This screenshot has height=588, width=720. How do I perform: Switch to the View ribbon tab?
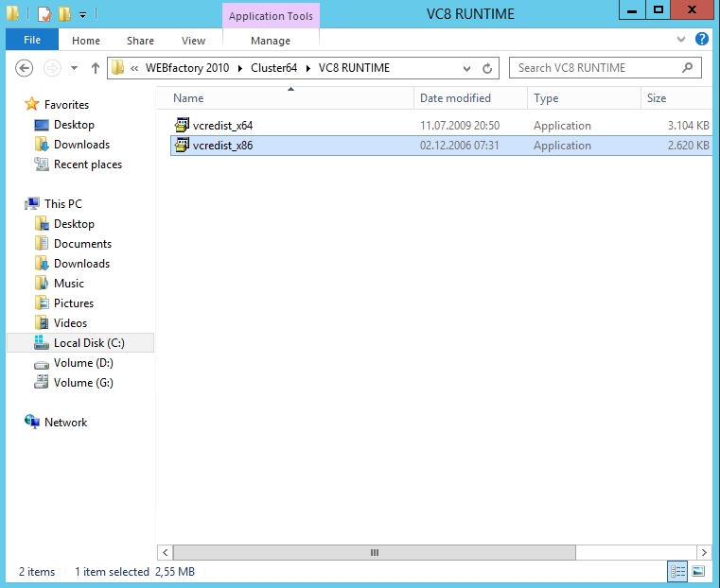point(193,41)
